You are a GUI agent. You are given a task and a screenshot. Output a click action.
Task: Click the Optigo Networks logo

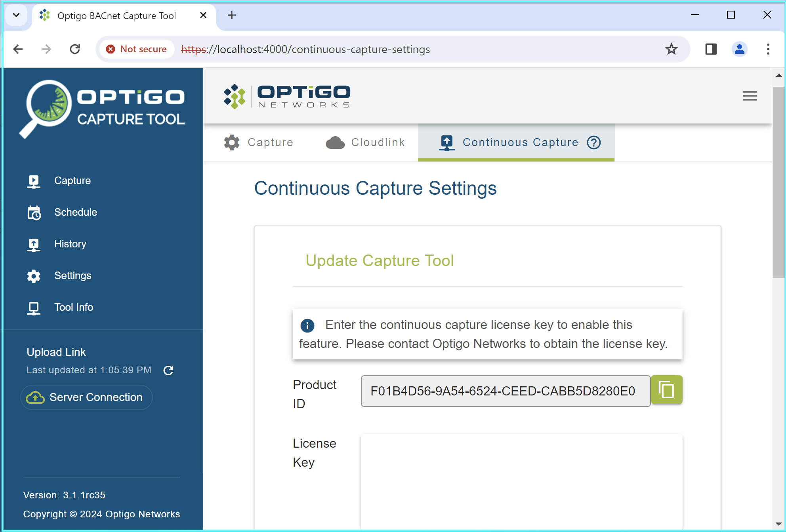coord(287,96)
